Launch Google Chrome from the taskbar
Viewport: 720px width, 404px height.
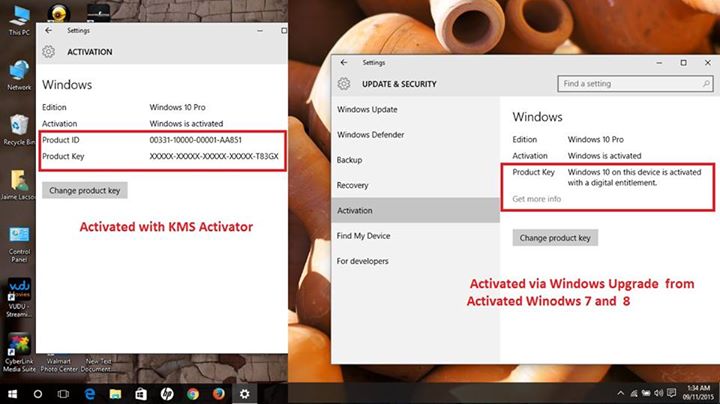click(x=193, y=394)
